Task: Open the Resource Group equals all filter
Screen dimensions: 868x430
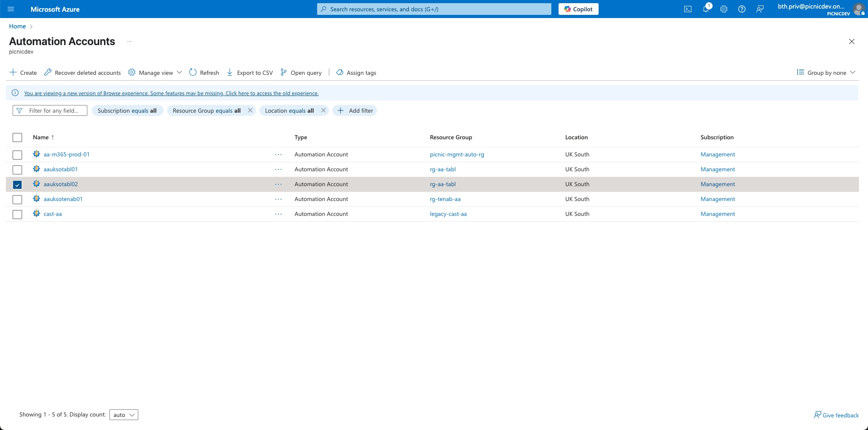Action: 207,110
